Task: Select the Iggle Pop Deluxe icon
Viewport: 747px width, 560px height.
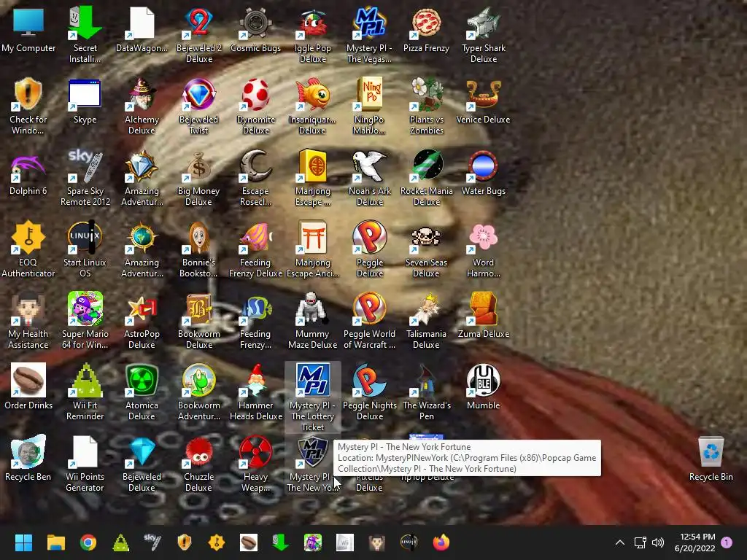Action: (x=312, y=34)
